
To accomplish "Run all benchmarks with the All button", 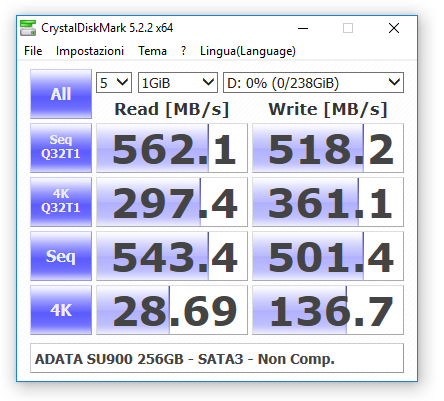I will (61, 94).
